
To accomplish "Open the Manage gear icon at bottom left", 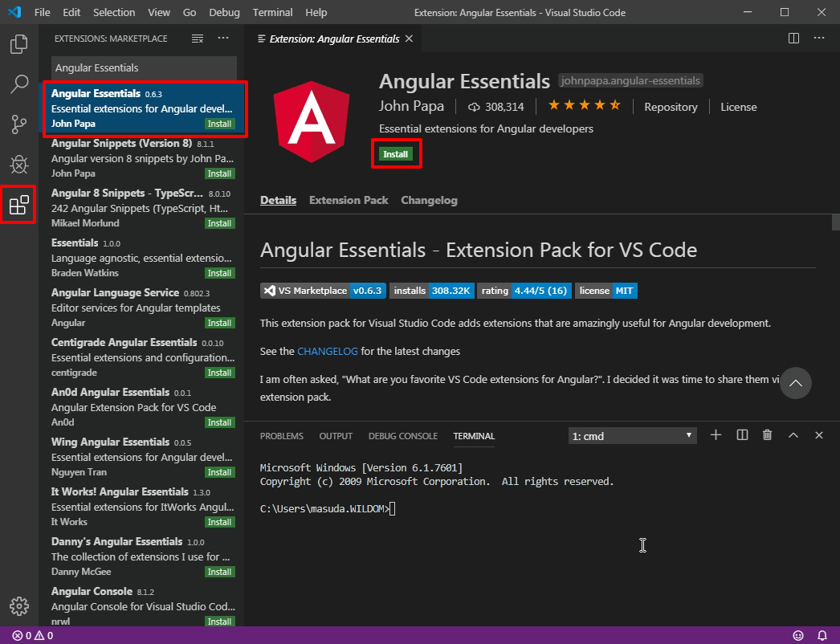I will pos(18,608).
